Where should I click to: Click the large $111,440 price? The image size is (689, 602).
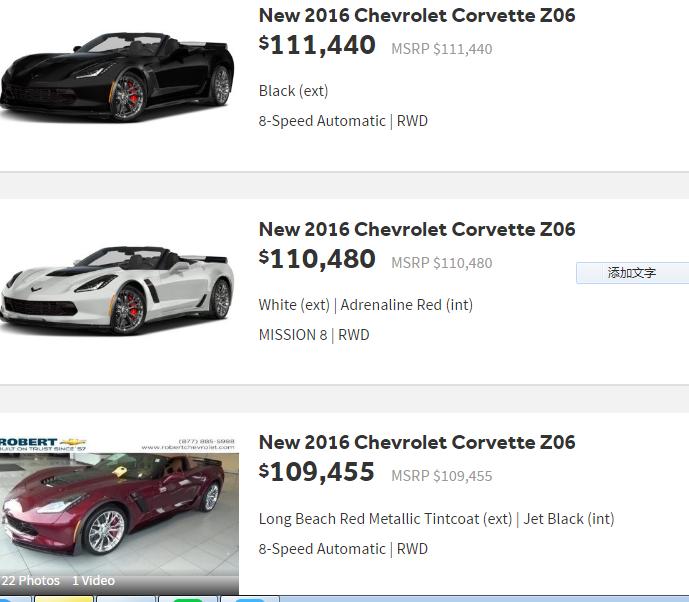(317, 45)
